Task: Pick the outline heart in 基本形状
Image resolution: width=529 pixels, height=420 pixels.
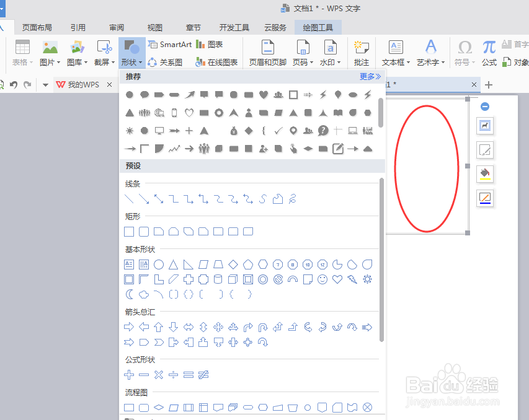Action: 337,279
